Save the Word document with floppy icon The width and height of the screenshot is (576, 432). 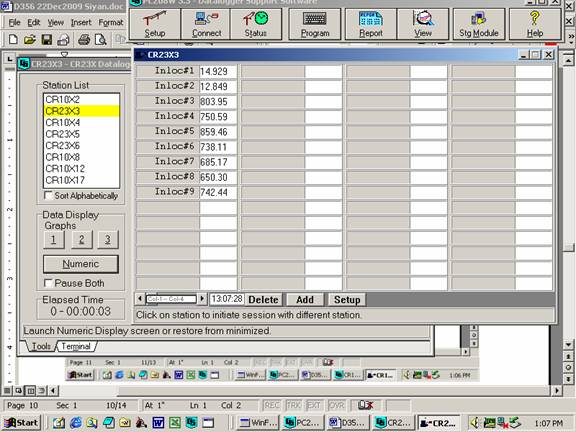[x=47, y=39]
